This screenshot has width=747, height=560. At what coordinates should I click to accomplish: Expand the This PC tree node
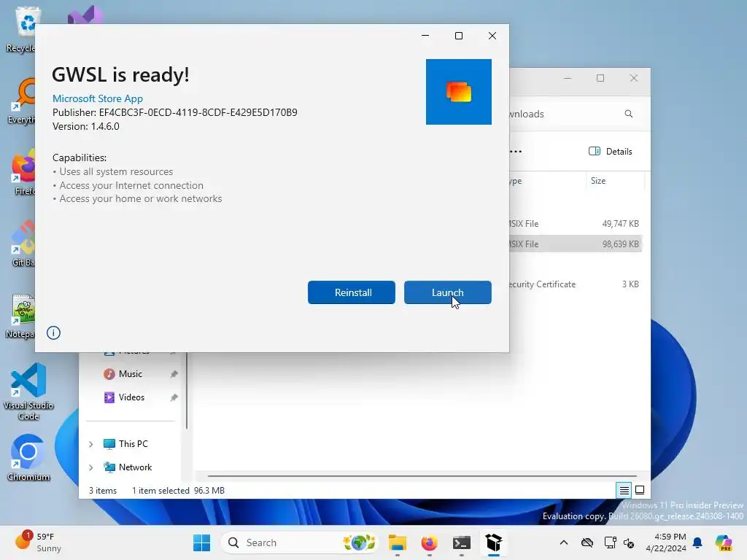click(91, 444)
